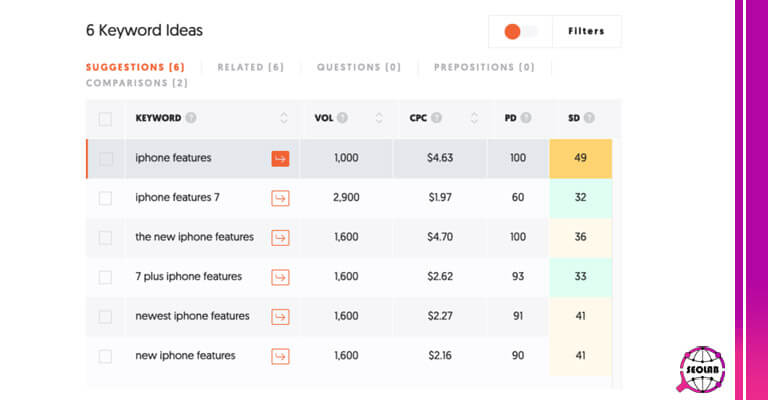Click yellow SD cell showing 49

(x=580, y=159)
